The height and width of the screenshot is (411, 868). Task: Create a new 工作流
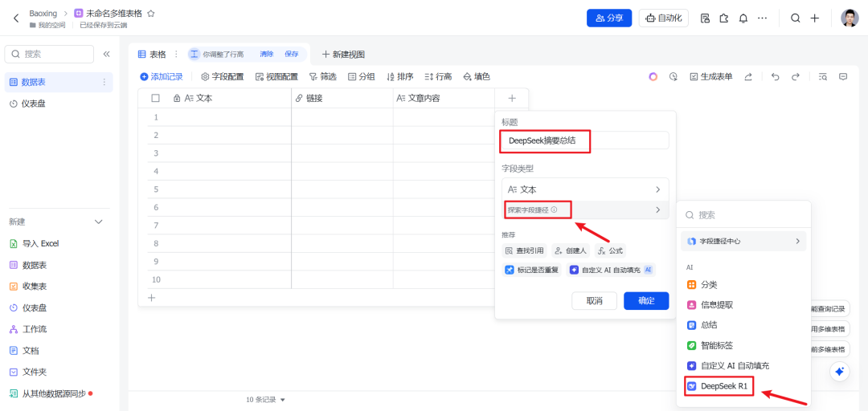click(x=28, y=329)
